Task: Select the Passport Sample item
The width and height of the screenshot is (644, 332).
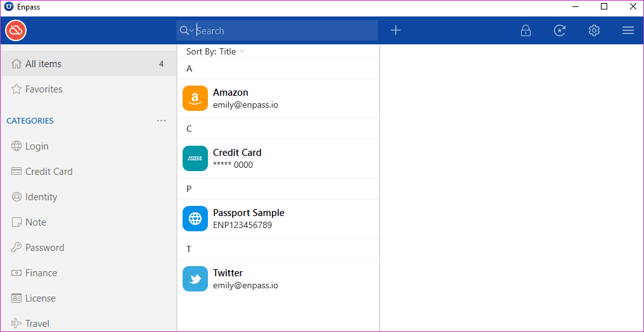Action: [278, 219]
